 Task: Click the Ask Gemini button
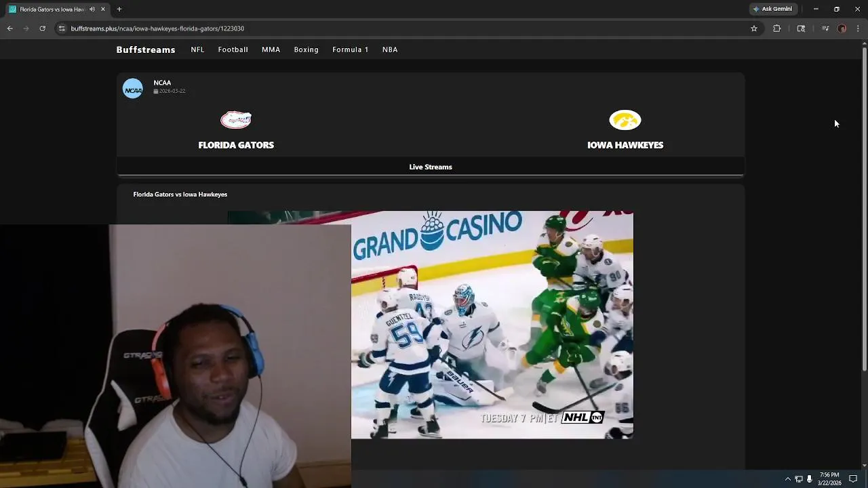tap(772, 9)
